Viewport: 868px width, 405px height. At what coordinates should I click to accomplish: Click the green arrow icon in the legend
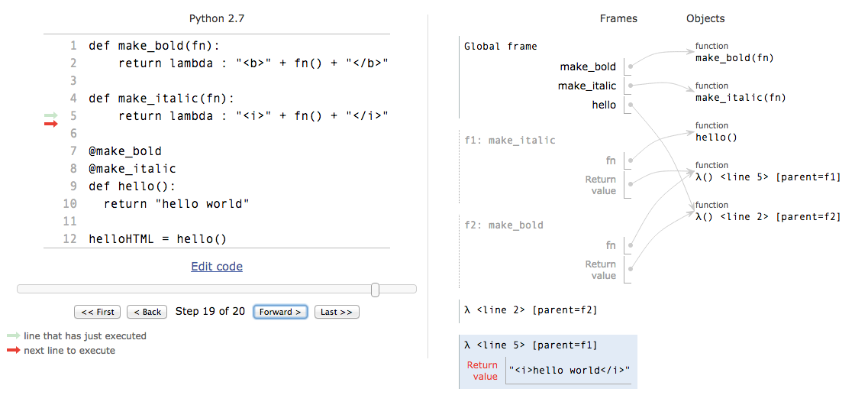[13, 335]
